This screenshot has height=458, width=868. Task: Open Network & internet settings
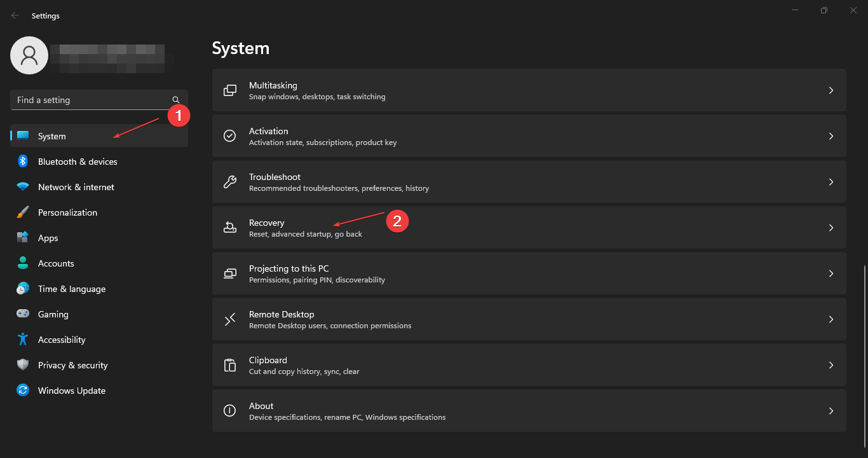[99, 187]
